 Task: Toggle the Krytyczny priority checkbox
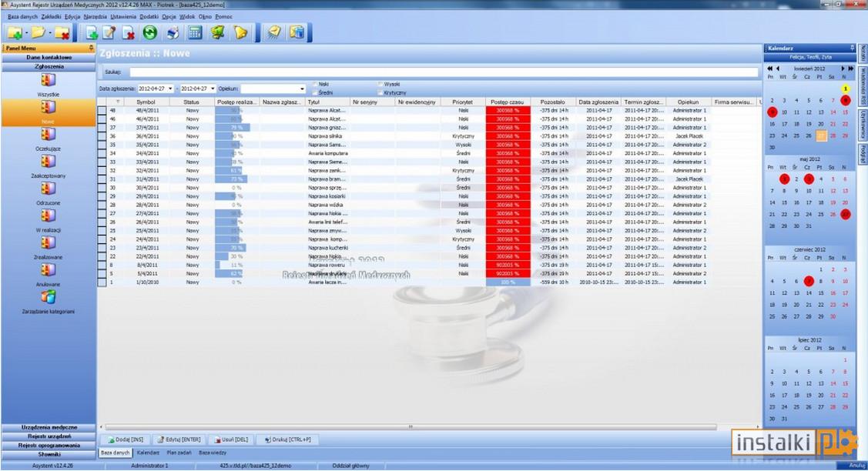click(x=380, y=92)
